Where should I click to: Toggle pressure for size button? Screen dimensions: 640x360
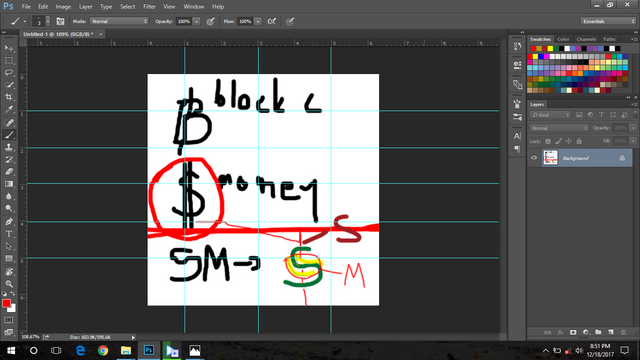coord(290,21)
